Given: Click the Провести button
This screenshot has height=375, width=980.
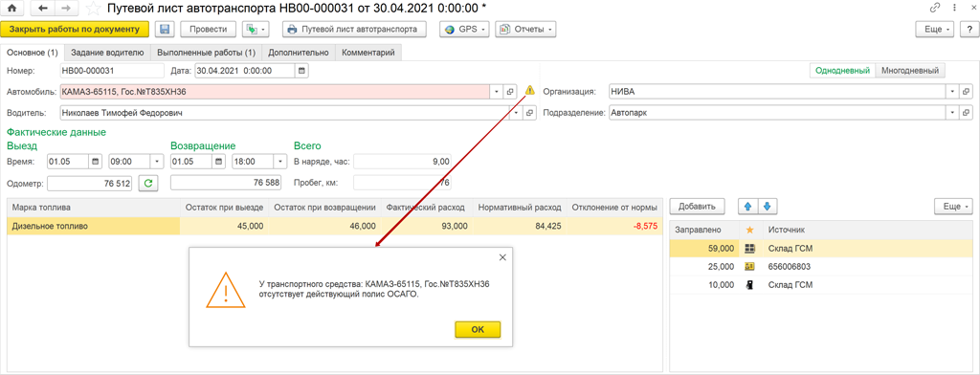Looking at the screenshot, I should pos(208,30).
